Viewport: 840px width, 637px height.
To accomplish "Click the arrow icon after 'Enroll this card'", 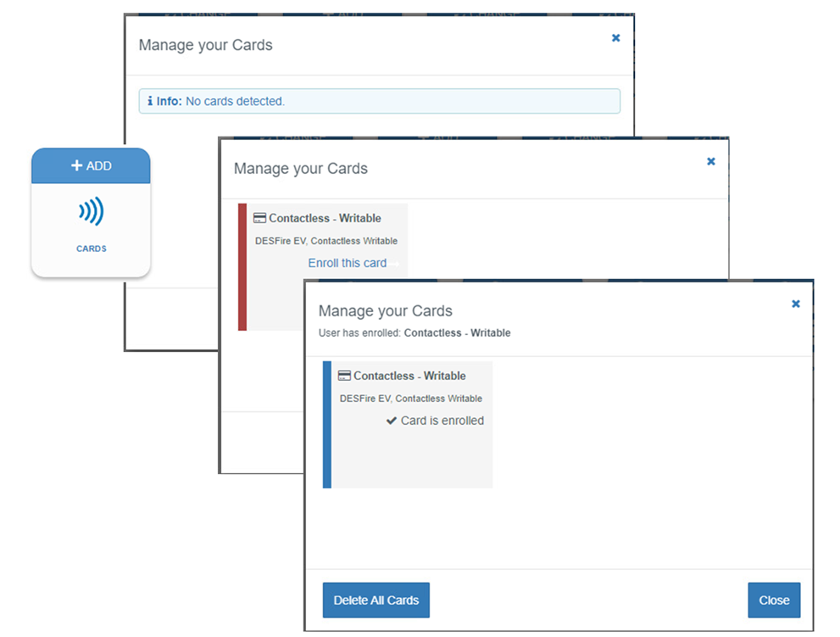I will click(x=394, y=264).
